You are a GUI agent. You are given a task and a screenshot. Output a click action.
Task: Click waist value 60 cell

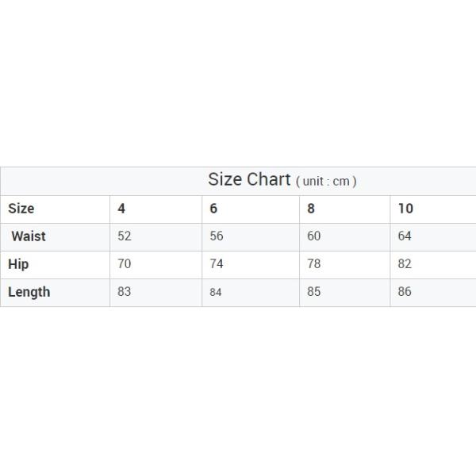tap(314, 236)
